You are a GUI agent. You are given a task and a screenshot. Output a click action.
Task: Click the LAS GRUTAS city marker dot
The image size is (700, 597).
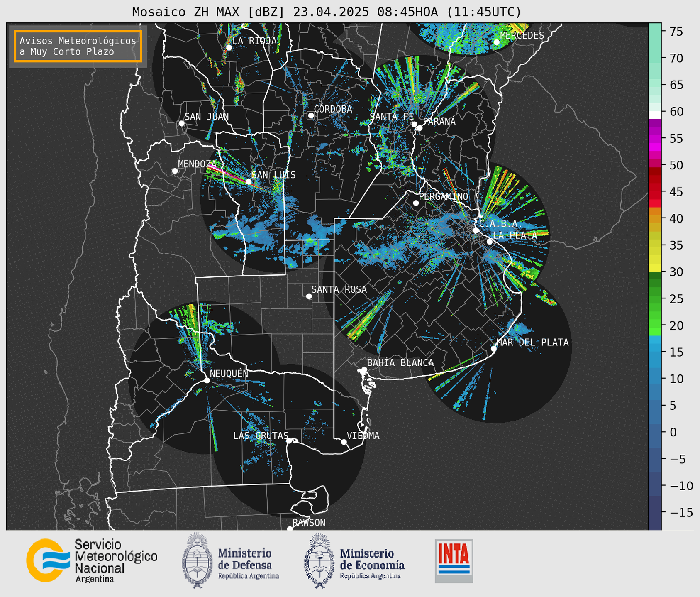click(x=289, y=440)
